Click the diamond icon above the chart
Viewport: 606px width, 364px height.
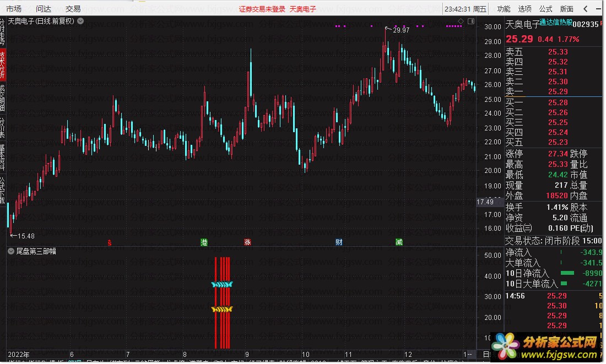click(461, 21)
